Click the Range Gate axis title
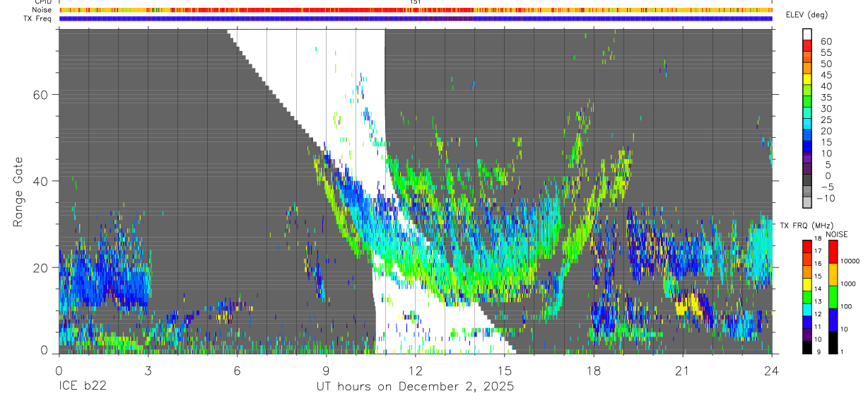868x401 pixels. (x=18, y=192)
